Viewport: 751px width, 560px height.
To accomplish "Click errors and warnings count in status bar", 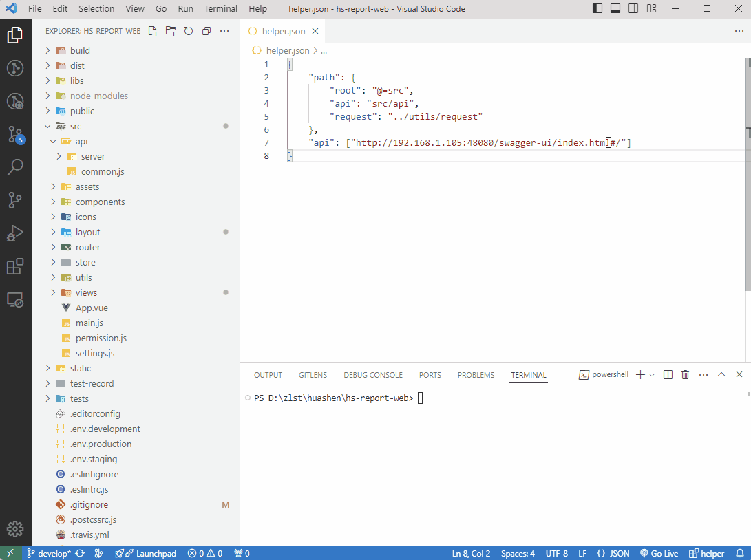I will tap(205, 553).
